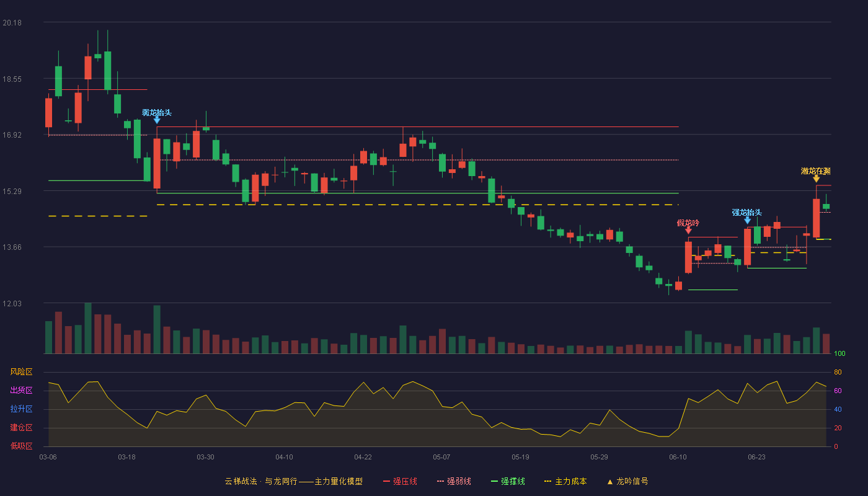The width and height of the screenshot is (868, 496).
Task: Click the 18.55 price axis label
Action: 12,79
